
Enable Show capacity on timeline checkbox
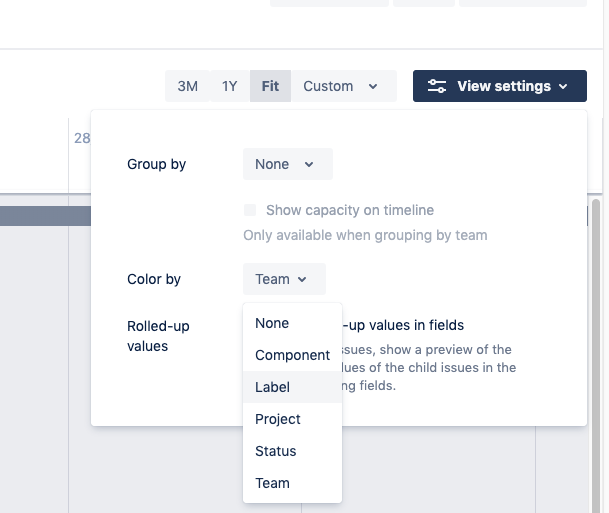250,210
